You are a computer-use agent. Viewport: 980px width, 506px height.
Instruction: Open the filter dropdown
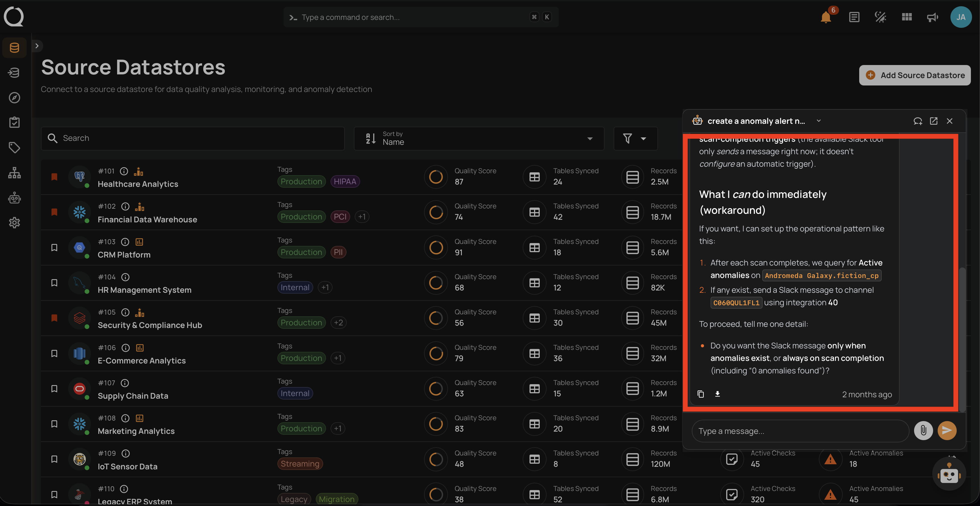click(x=635, y=138)
